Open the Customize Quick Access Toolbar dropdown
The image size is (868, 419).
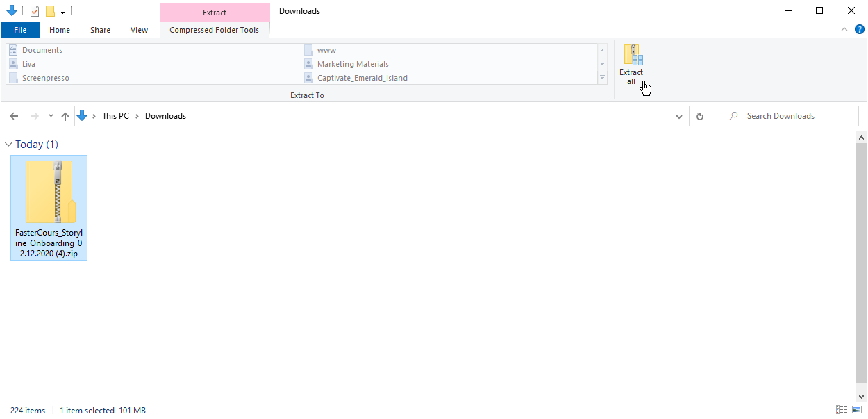pyautogui.click(x=62, y=11)
